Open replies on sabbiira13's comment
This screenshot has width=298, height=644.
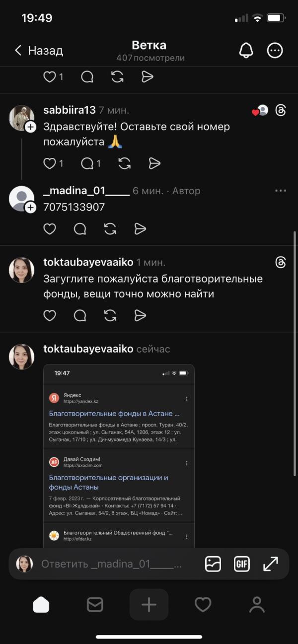click(x=87, y=163)
